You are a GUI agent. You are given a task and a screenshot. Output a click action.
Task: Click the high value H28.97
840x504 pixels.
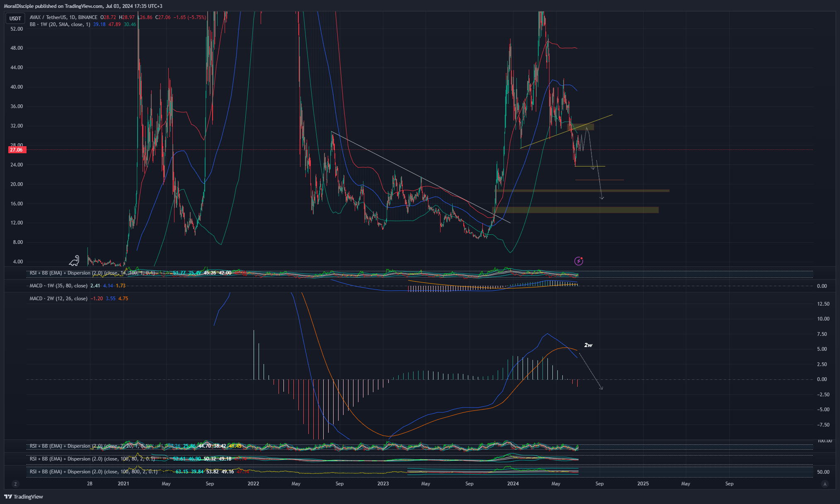coord(127,17)
